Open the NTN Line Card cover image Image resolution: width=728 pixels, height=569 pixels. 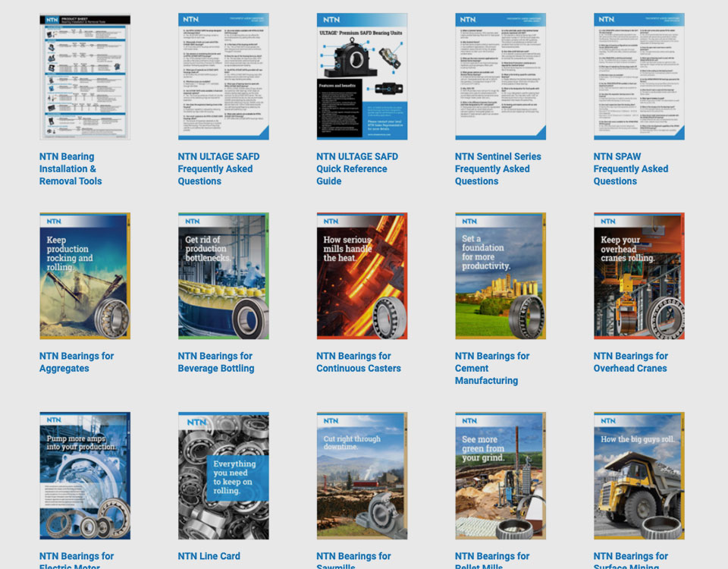223,476
